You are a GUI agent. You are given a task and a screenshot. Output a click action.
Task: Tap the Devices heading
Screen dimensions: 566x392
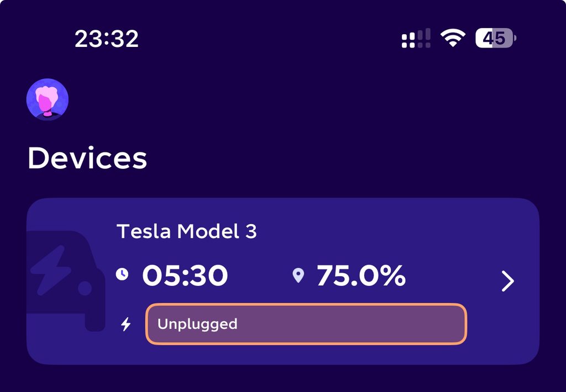click(87, 158)
